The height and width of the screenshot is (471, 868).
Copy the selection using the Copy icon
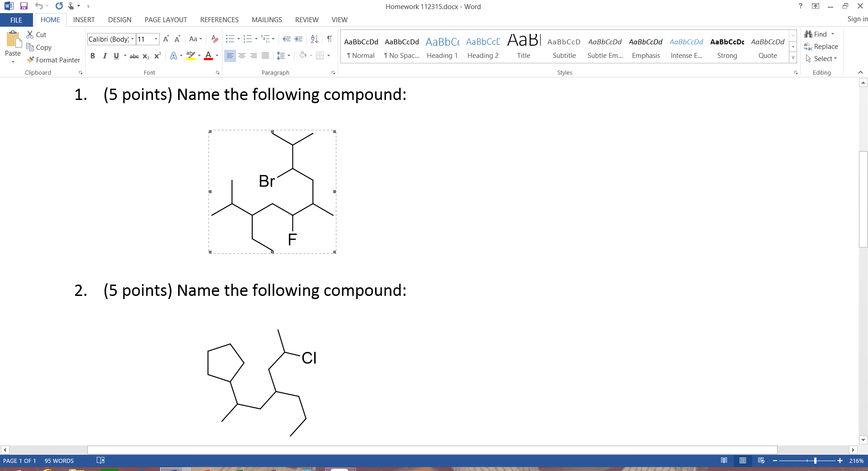(39, 47)
